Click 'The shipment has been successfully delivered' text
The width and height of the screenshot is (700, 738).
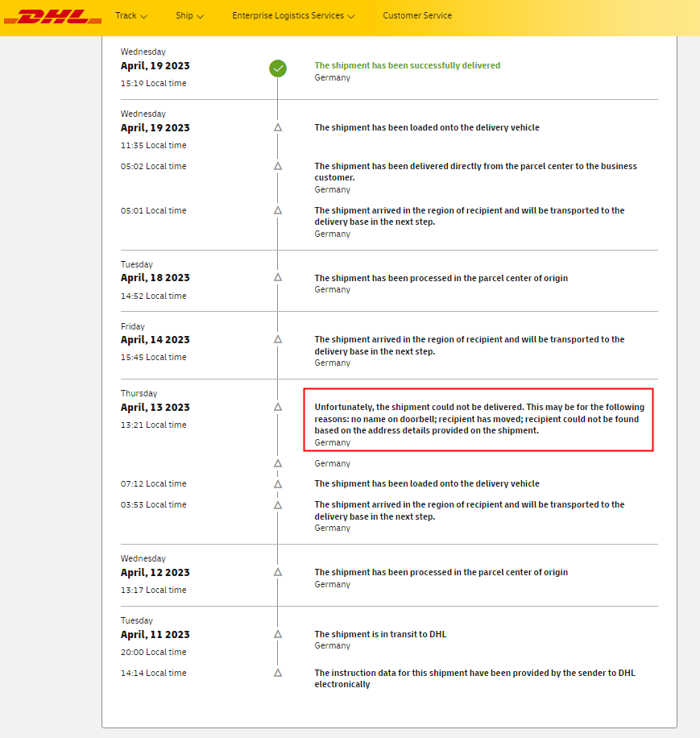[x=407, y=66]
